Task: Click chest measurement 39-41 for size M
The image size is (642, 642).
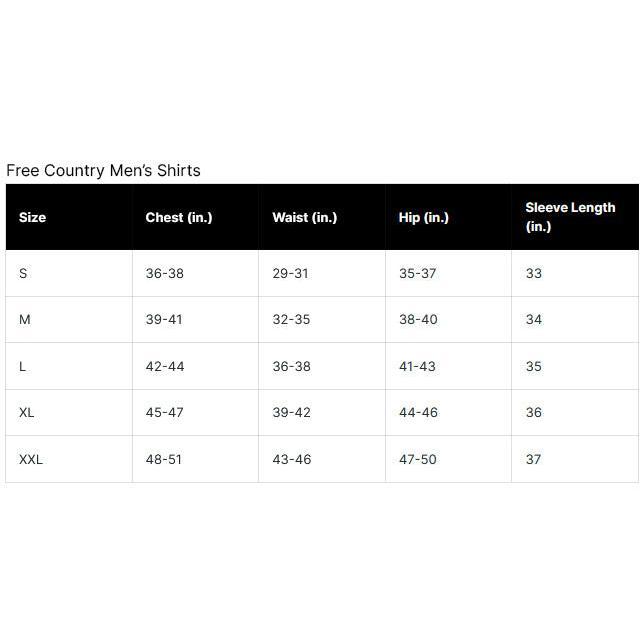Action: [165, 320]
